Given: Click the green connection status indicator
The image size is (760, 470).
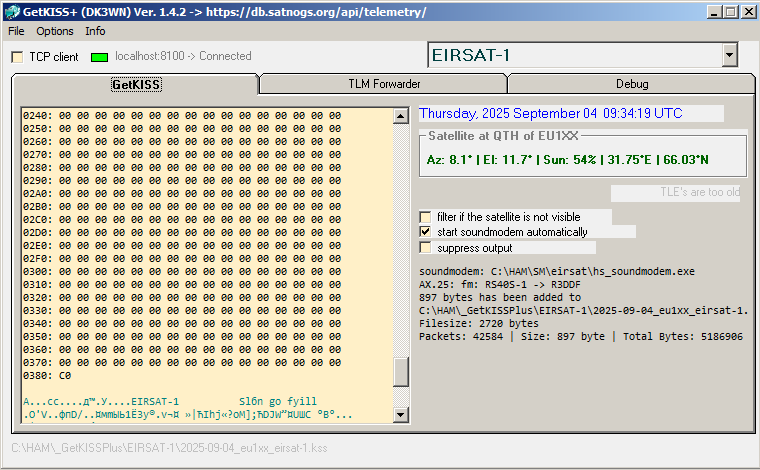Looking at the screenshot, I should tap(99, 57).
